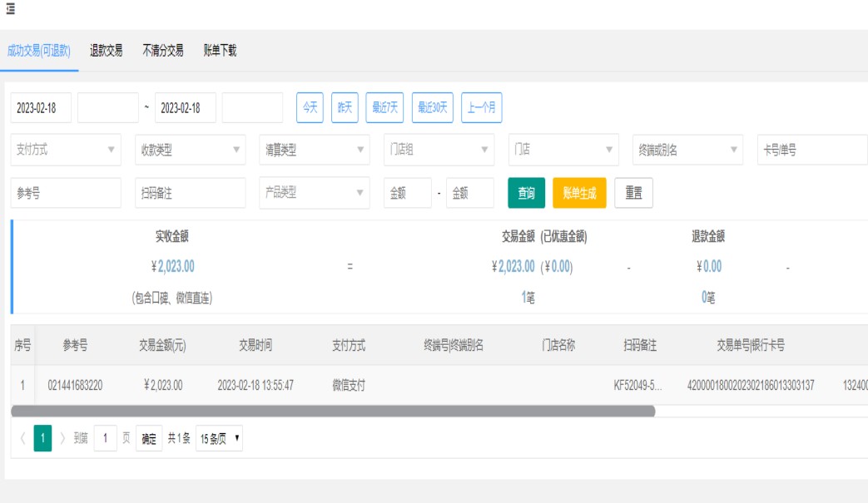Expand the 清算类型 dropdown
The image size is (868, 503).
[x=314, y=150]
